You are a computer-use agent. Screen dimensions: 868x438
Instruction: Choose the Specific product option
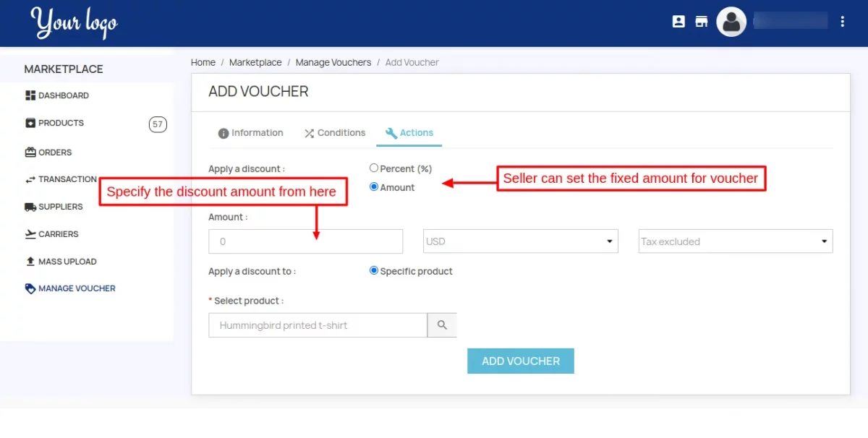(x=374, y=270)
